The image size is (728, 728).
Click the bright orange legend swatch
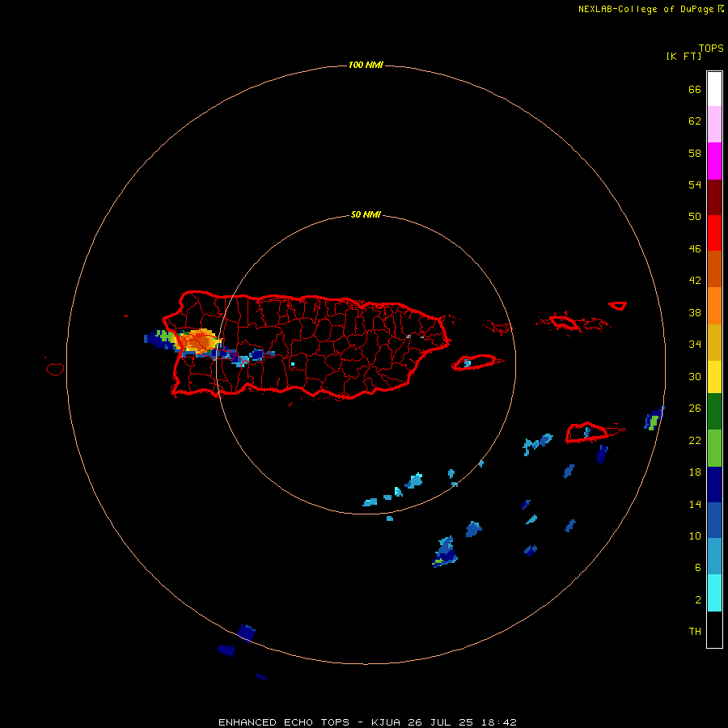click(714, 306)
